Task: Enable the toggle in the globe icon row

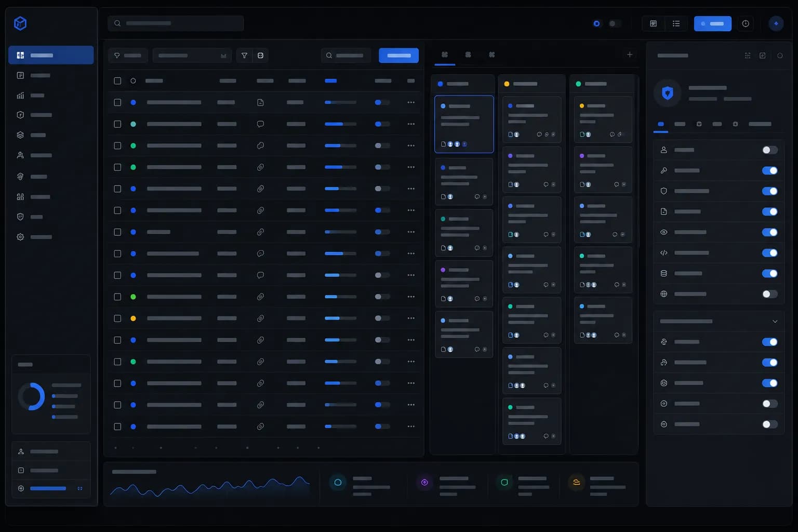Action: [770, 294]
